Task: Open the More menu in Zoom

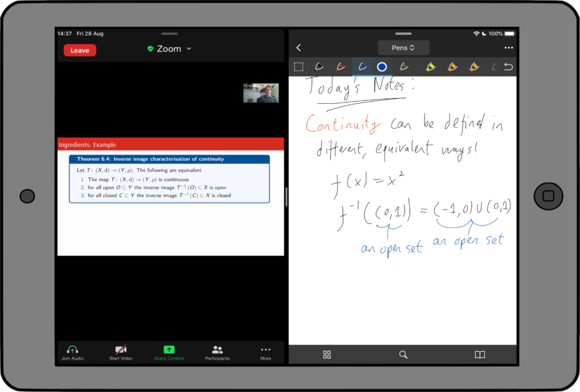Action: click(266, 352)
